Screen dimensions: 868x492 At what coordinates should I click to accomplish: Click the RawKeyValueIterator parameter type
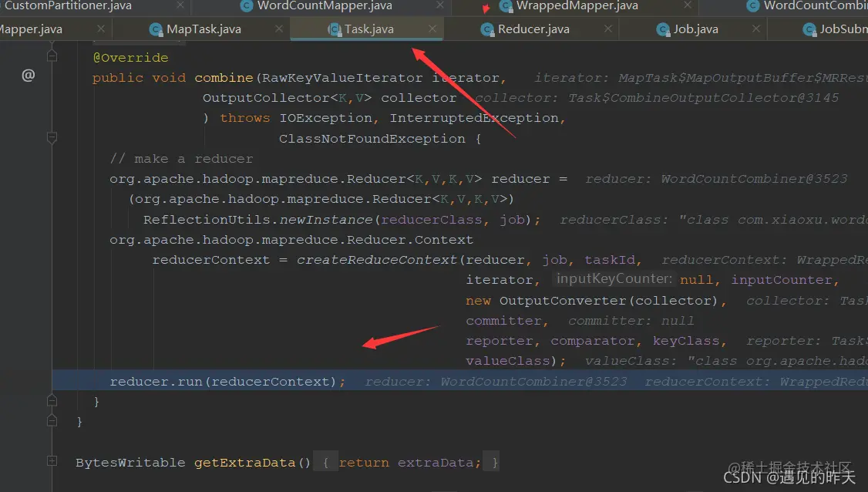(342, 78)
